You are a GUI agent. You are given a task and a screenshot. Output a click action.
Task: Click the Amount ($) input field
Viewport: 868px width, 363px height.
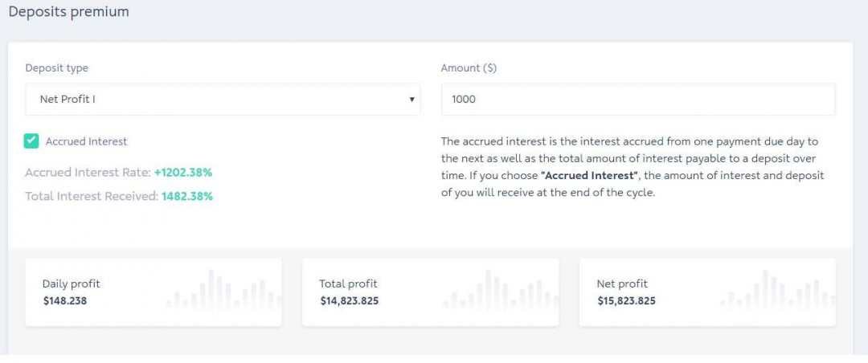coord(637,100)
